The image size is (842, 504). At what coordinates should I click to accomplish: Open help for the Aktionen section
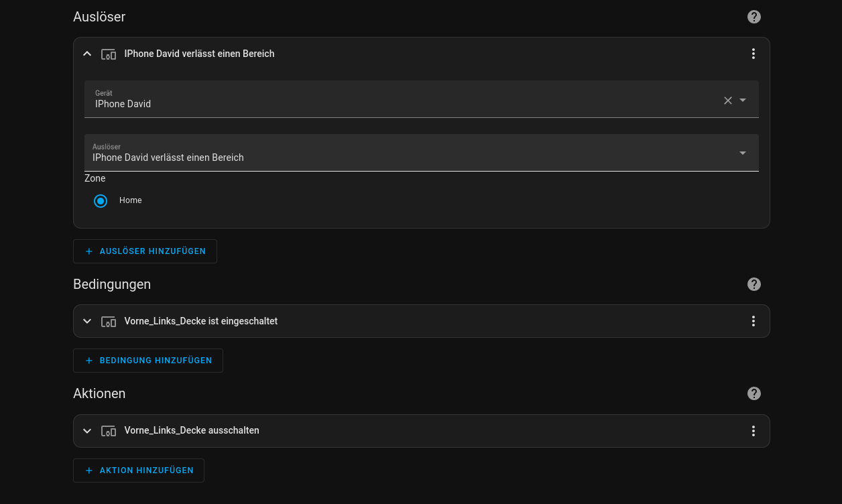click(x=754, y=393)
